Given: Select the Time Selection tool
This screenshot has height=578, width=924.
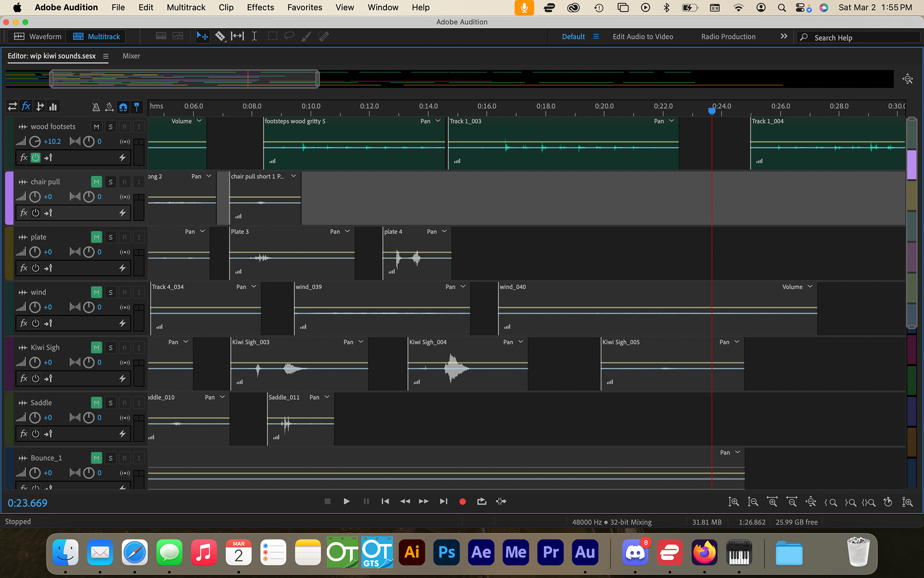Looking at the screenshot, I should pos(254,36).
